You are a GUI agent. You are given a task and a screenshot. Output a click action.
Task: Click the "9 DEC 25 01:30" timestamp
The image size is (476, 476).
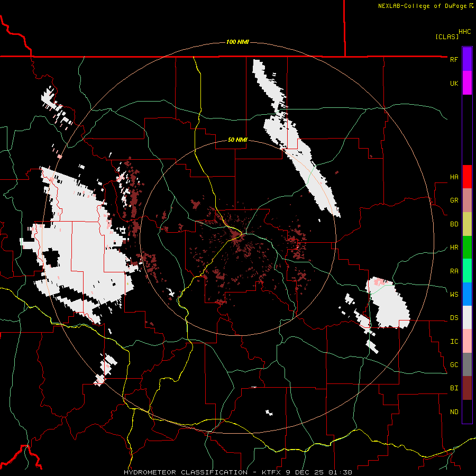coord(319,472)
